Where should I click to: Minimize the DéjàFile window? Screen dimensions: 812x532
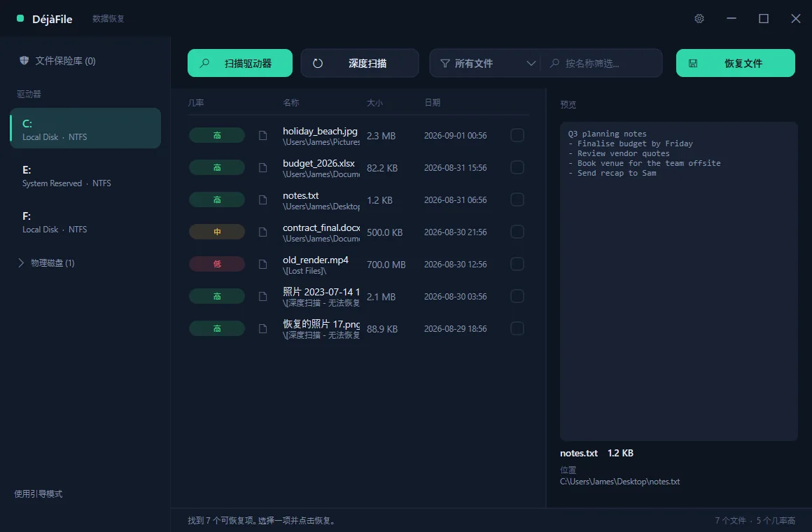(731, 18)
